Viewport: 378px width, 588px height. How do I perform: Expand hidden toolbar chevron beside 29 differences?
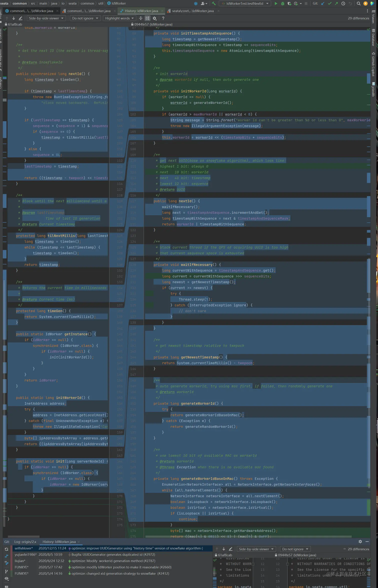(344, 549)
